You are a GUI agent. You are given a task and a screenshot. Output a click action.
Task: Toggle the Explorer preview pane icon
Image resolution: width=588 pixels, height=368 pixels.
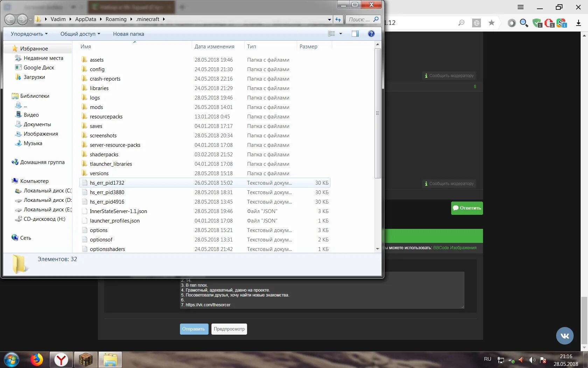(x=355, y=34)
